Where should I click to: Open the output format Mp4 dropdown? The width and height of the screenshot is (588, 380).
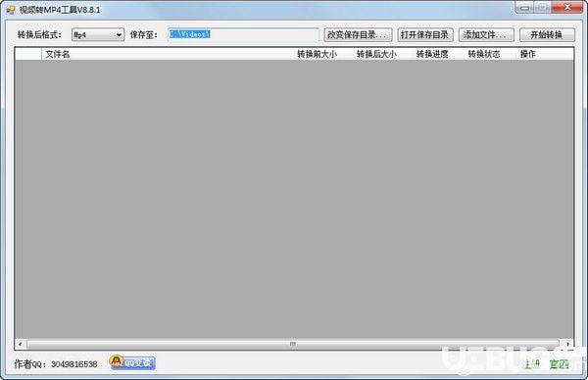pos(98,35)
